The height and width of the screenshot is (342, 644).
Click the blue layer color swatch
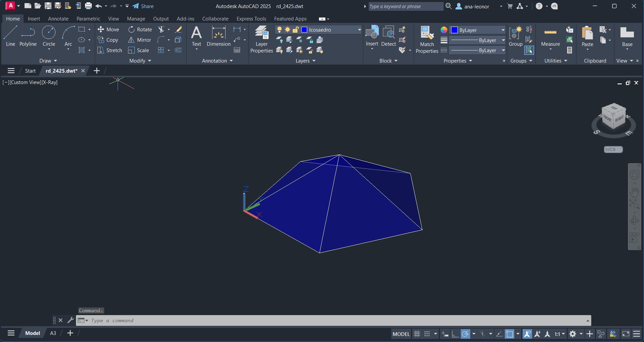click(304, 30)
